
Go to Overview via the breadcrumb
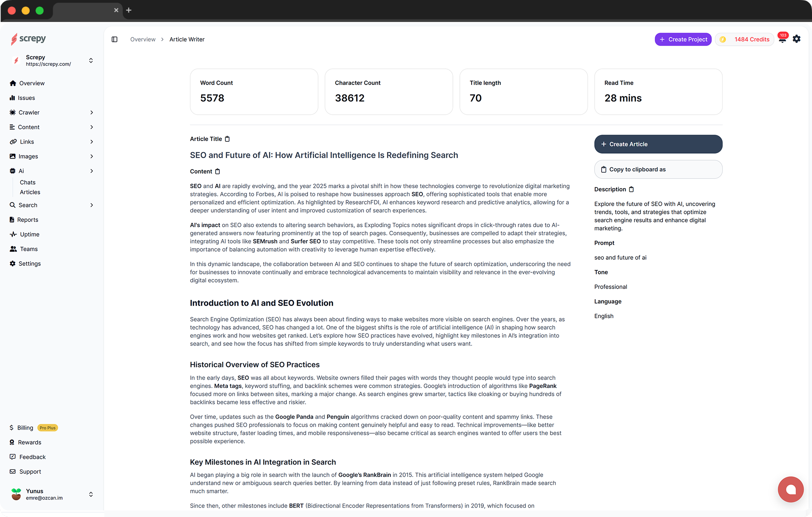(x=143, y=39)
